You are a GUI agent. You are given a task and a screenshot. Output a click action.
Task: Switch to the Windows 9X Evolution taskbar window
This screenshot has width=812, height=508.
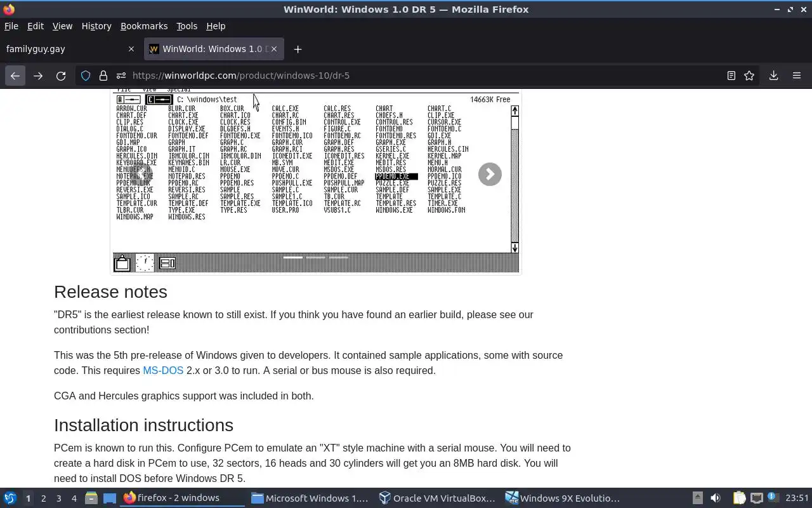pos(563,498)
